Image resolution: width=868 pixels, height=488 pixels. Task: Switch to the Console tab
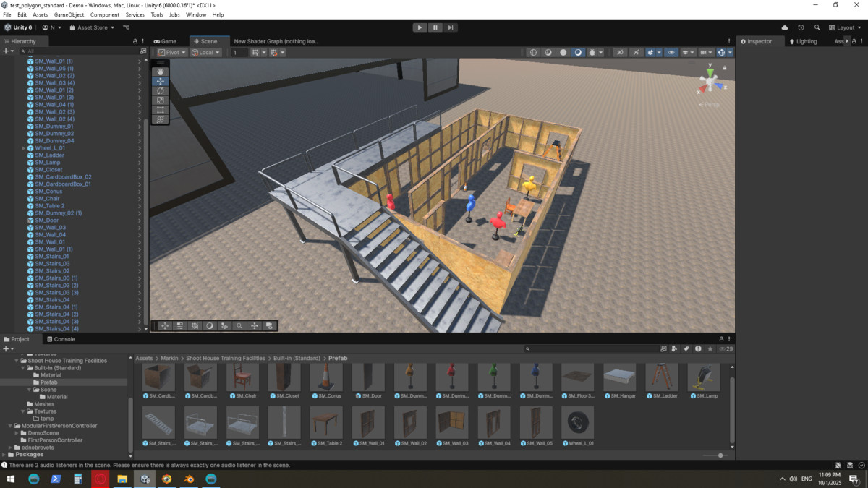click(61, 339)
